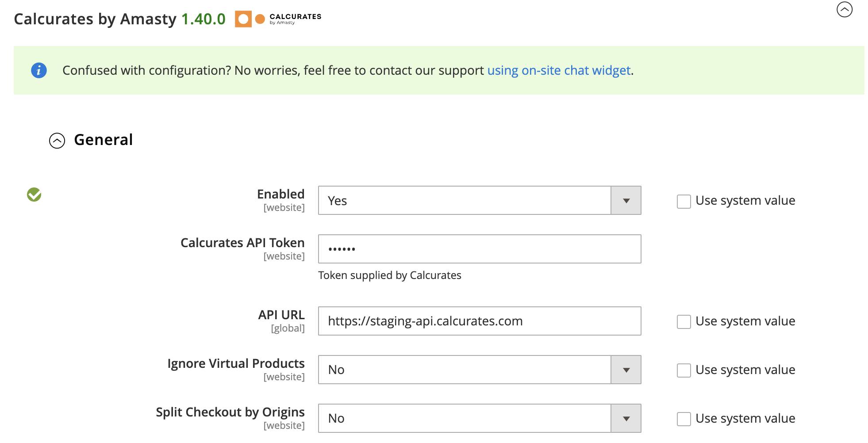Click the green checkmark icon beside Enabled
The width and height of the screenshot is (868, 443).
(x=34, y=195)
